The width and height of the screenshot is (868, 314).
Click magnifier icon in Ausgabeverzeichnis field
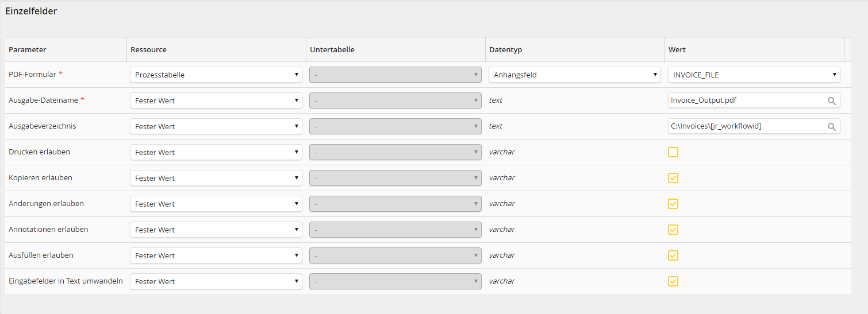(831, 127)
